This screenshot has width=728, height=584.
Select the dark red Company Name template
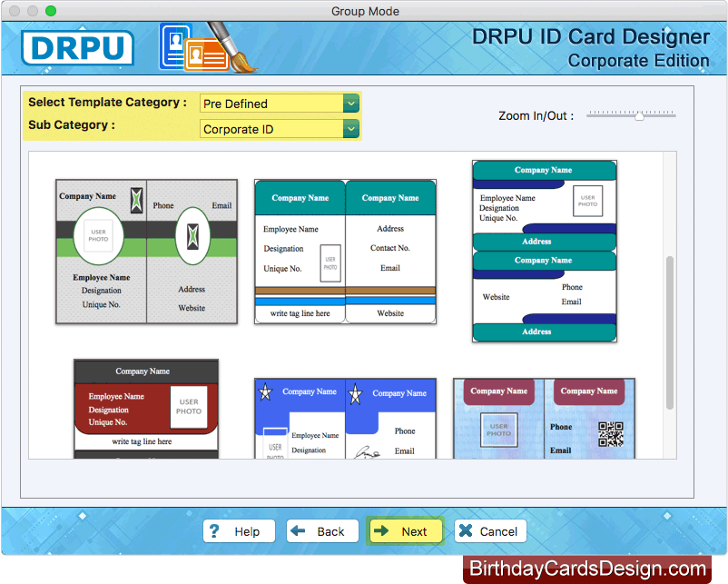coord(146,409)
